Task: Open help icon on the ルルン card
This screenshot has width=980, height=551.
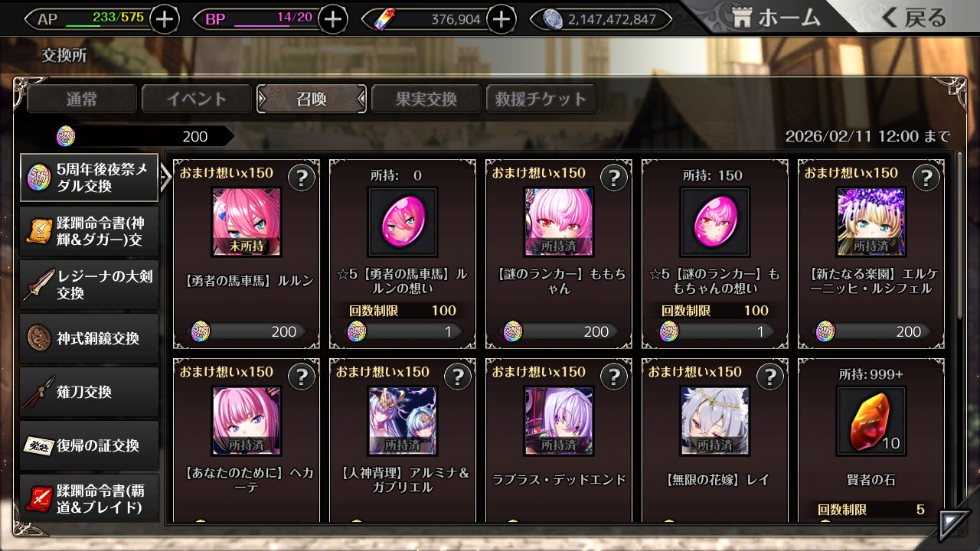Action: pyautogui.click(x=302, y=178)
